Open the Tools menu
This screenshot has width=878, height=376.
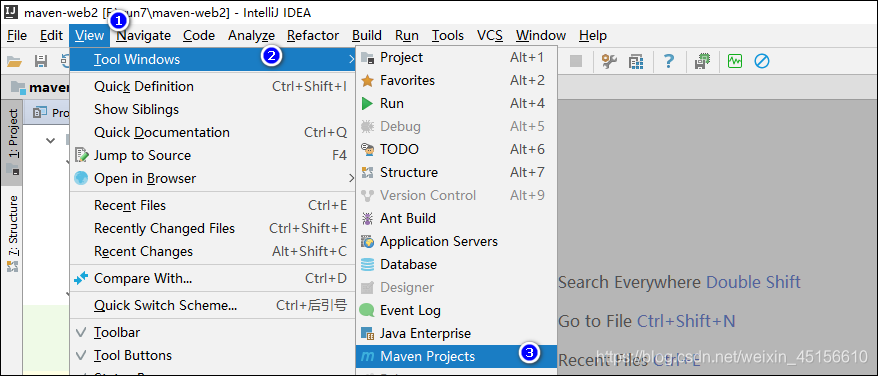tap(447, 36)
